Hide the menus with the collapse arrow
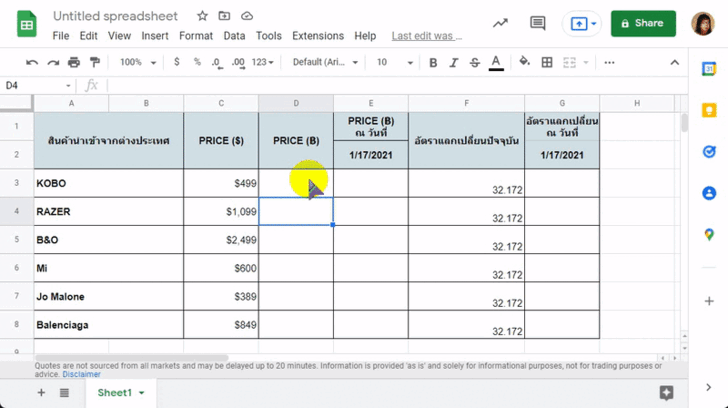The image size is (728, 408). tap(675, 62)
